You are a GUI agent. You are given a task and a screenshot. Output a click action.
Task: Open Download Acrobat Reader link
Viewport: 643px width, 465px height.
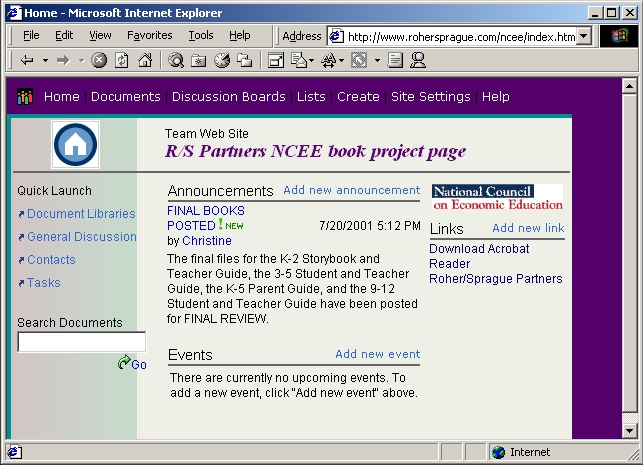point(479,256)
